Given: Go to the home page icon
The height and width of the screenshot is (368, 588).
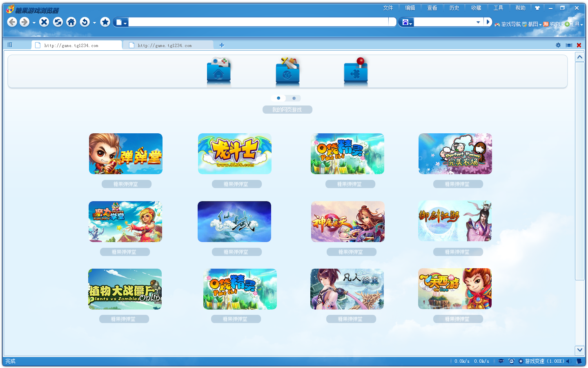Looking at the screenshot, I should [71, 22].
